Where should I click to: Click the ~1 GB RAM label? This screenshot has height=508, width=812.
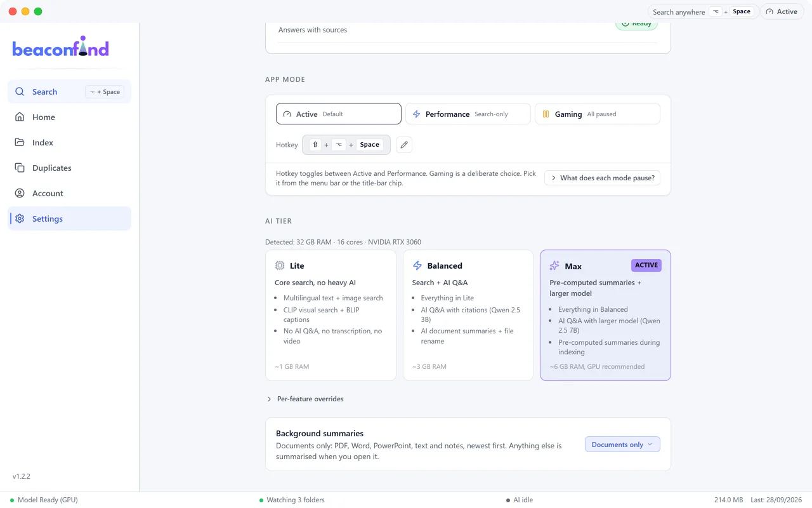[x=292, y=366]
